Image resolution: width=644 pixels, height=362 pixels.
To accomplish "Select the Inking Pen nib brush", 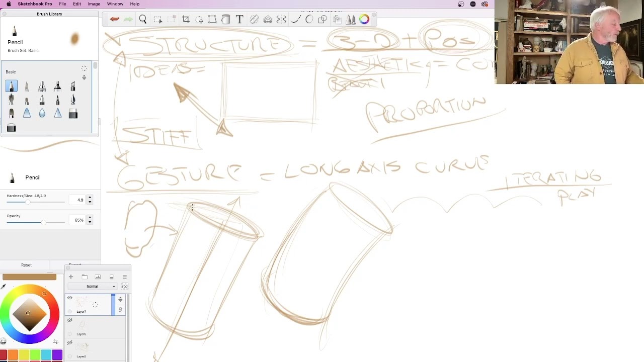I will click(73, 100).
